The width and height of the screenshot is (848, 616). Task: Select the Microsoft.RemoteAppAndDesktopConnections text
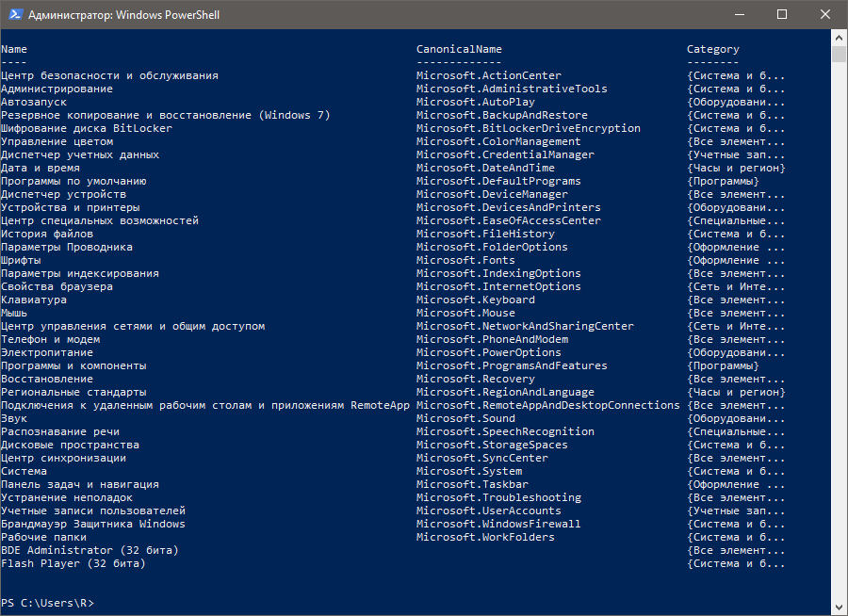[547, 404]
